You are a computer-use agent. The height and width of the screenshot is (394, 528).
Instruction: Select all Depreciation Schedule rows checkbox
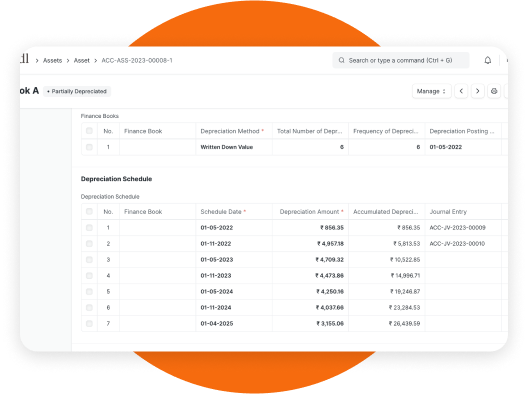coord(89,211)
